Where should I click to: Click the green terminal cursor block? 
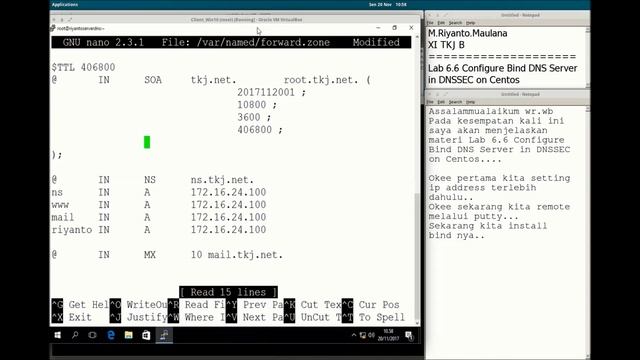(x=147, y=142)
